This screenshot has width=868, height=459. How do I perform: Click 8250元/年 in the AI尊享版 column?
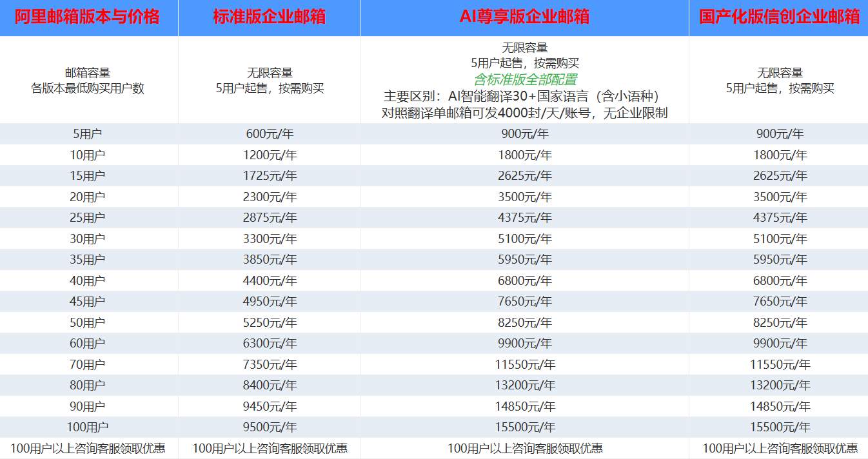click(525, 322)
